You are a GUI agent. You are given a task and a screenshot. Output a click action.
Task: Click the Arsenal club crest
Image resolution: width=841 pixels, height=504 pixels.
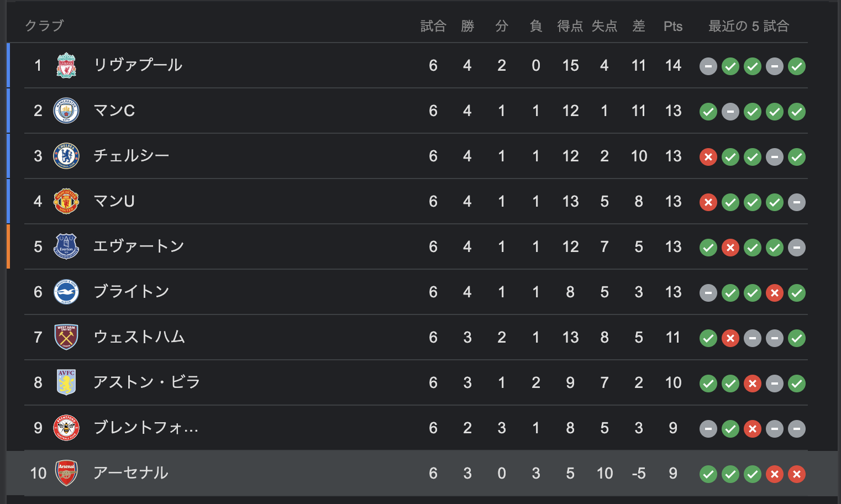pos(66,473)
